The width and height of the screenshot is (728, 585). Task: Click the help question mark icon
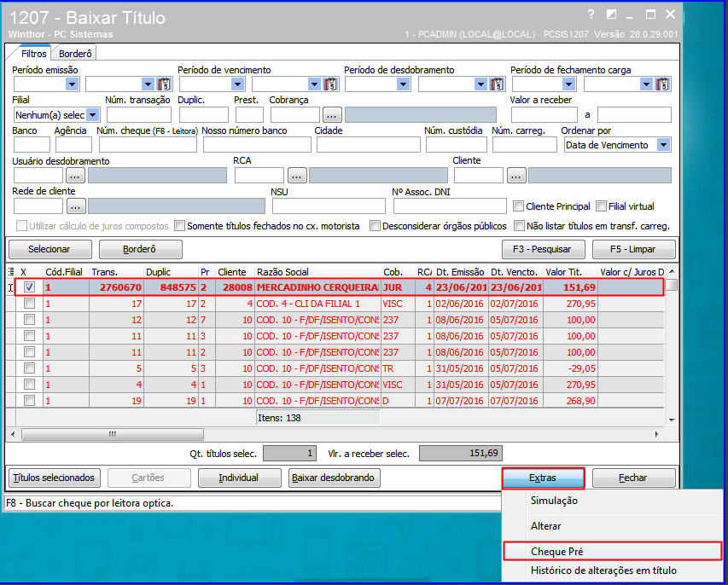tap(591, 14)
